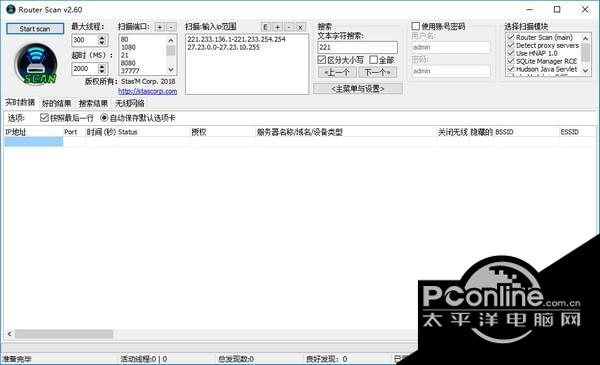Go to next search result 下一个

pos(377,72)
